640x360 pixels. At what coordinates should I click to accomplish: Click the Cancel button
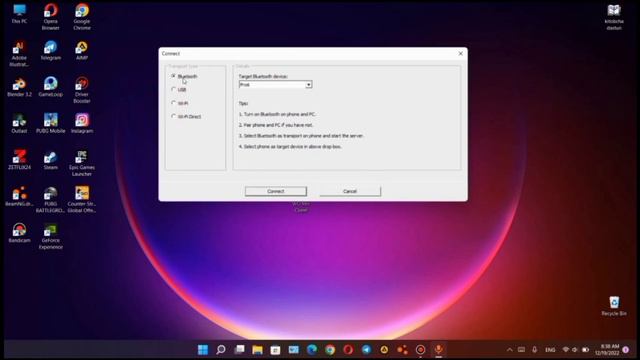[350, 191]
